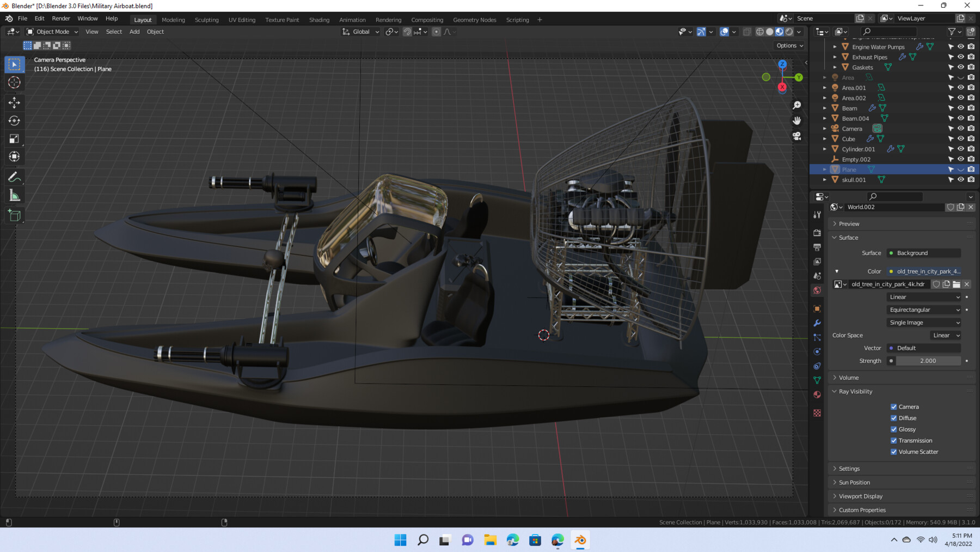Click the Options button in the header

pyautogui.click(x=789, y=45)
